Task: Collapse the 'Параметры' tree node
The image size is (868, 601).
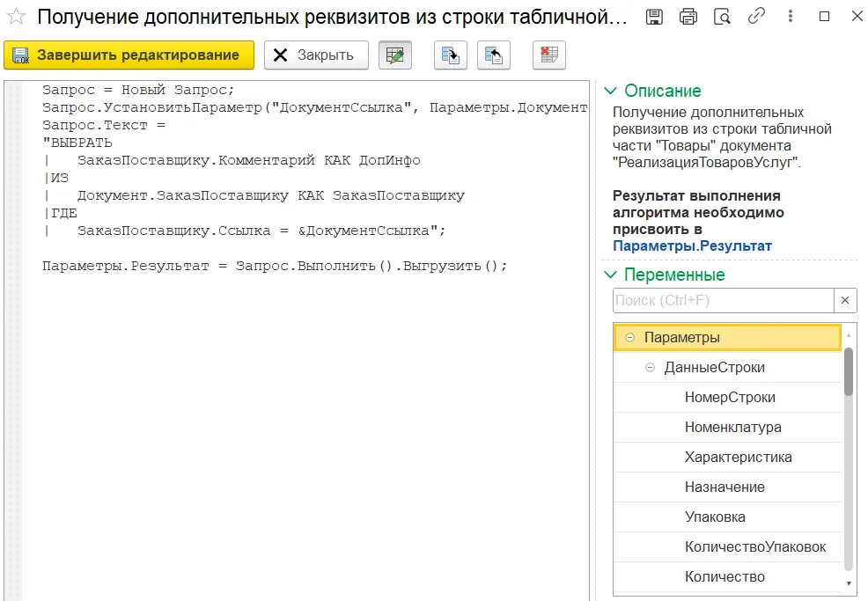Action: click(629, 338)
